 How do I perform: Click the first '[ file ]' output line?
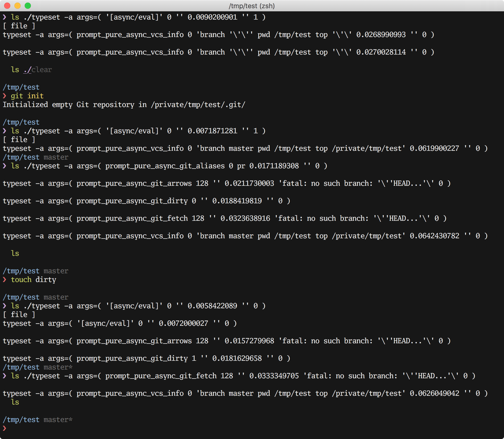click(x=19, y=26)
